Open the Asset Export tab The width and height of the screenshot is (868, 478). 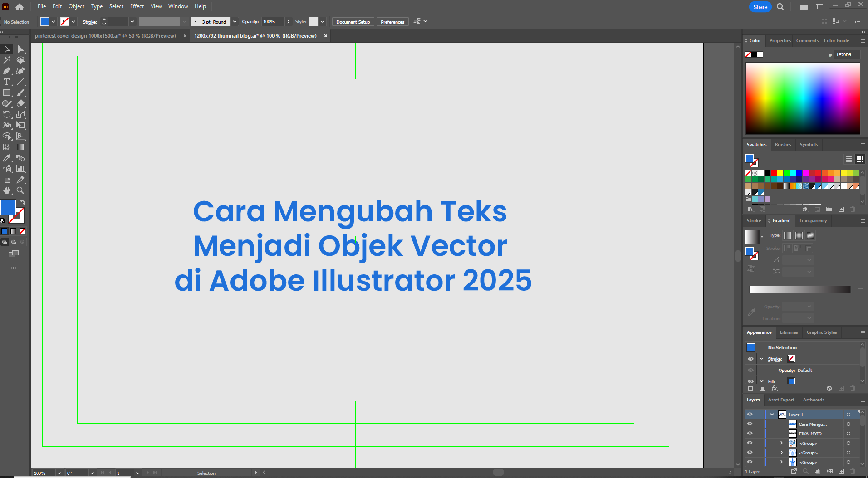(x=781, y=400)
